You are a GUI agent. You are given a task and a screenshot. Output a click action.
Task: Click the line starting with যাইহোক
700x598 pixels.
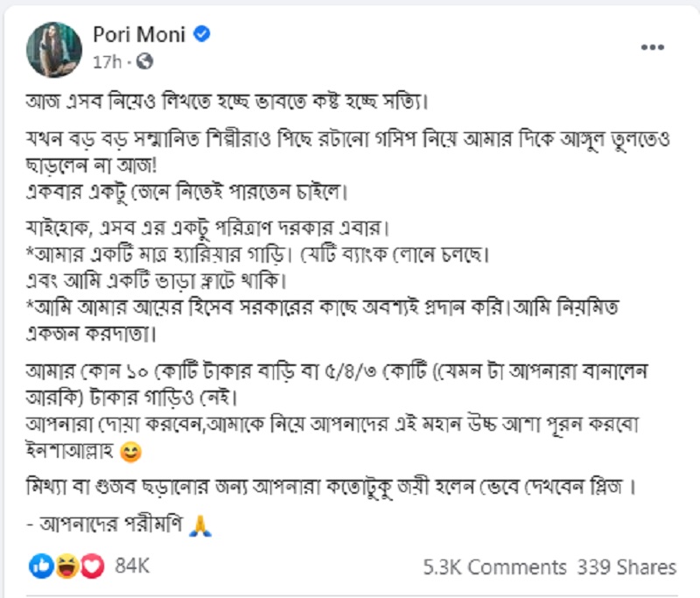point(207,228)
